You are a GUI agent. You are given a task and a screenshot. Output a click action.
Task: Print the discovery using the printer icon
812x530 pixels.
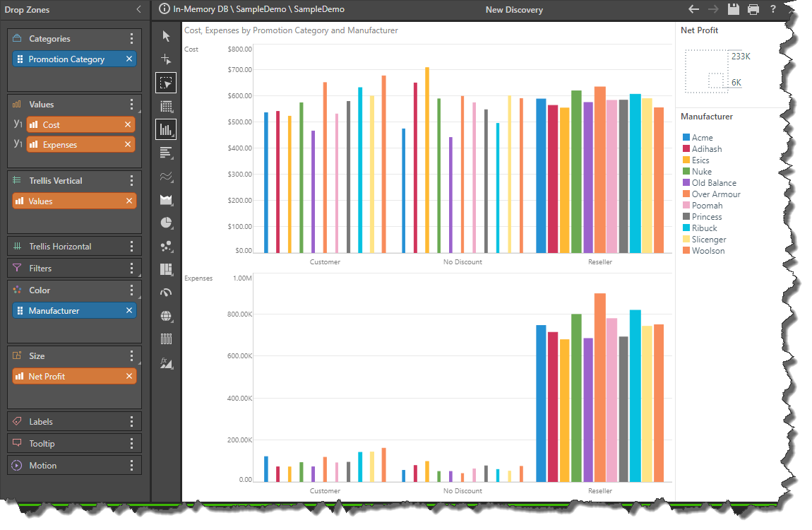[753, 9]
